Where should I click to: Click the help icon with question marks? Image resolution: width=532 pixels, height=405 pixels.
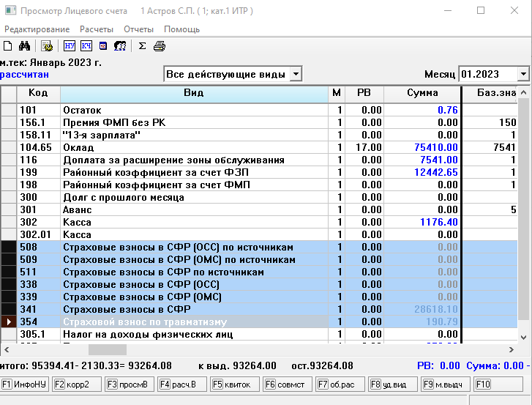[x=119, y=46]
